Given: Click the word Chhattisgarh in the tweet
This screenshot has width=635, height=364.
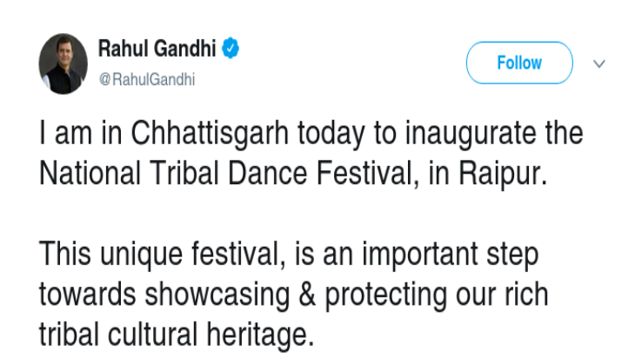Looking at the screenshot, I should (210, 135).
